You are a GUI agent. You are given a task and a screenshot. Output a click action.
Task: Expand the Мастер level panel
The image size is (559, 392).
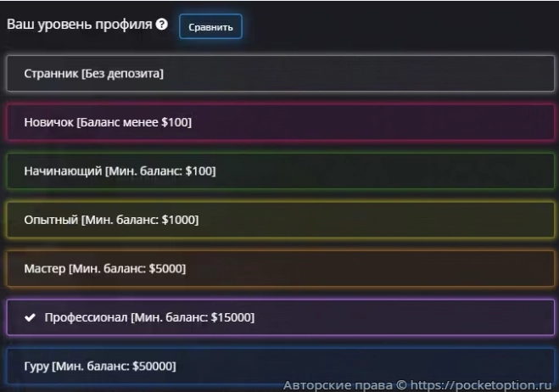click(x=280, y=269)
